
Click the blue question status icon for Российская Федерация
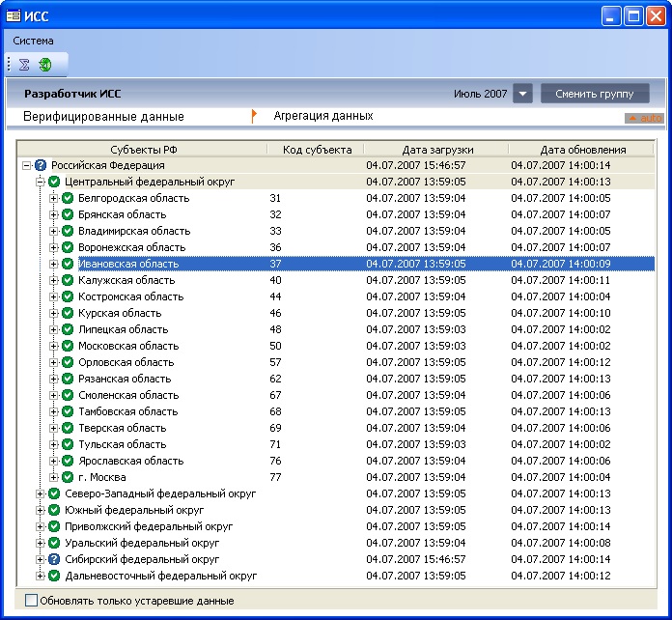click(x=41, y=165)
